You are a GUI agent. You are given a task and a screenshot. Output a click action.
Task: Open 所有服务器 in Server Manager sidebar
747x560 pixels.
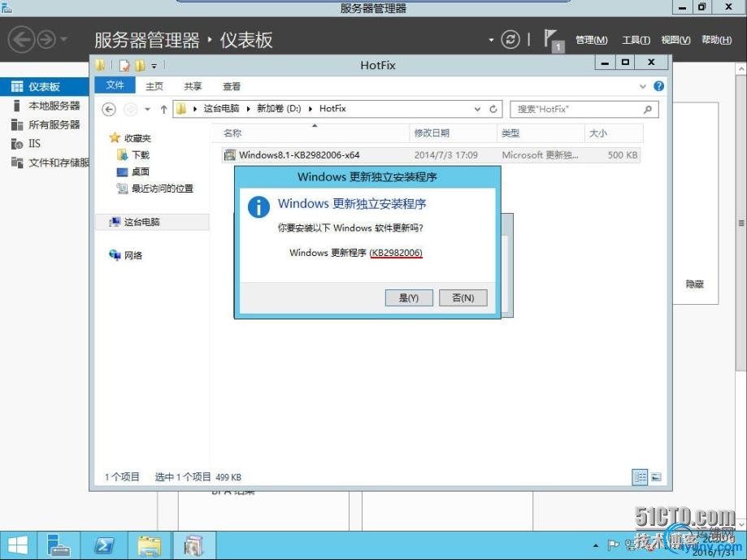tap(45, 125)
